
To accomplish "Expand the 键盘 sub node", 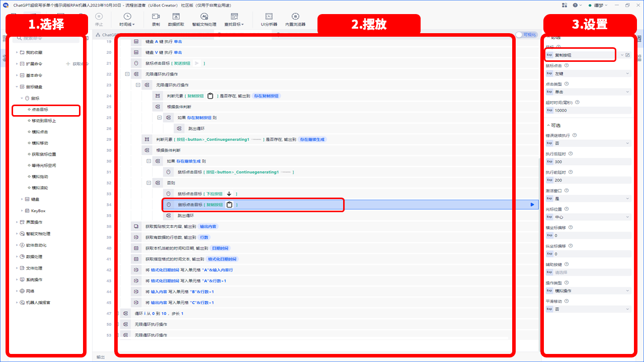I will [21, 200].
